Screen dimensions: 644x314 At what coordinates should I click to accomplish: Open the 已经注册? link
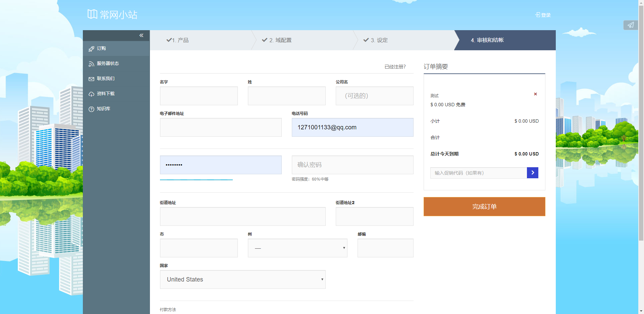395,66
